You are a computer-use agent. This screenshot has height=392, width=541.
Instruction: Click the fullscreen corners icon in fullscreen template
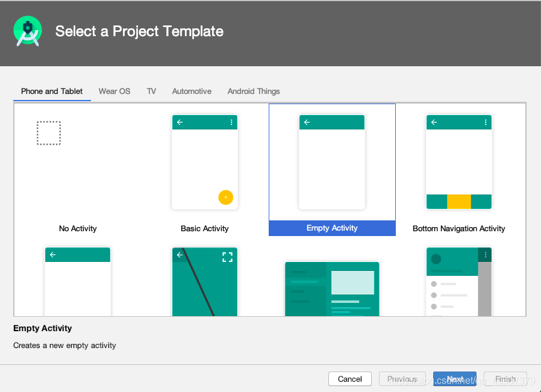pyautogui.click(x=227, y=257)
